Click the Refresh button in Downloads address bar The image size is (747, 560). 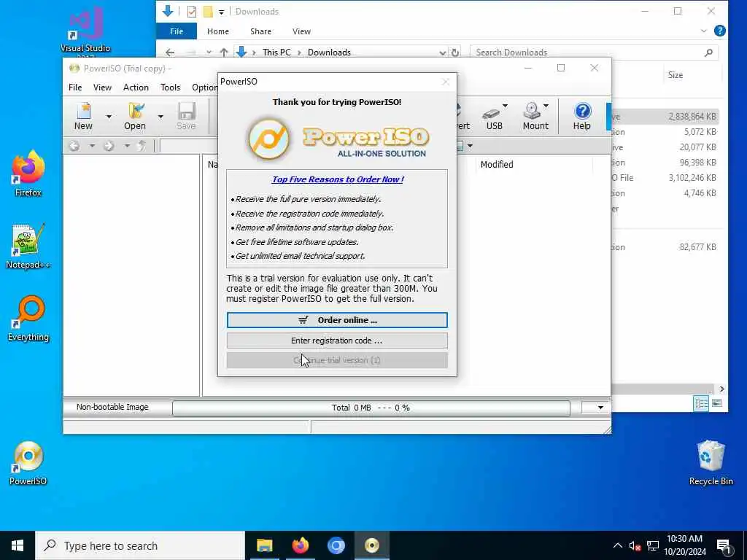[x=455, y=52]
